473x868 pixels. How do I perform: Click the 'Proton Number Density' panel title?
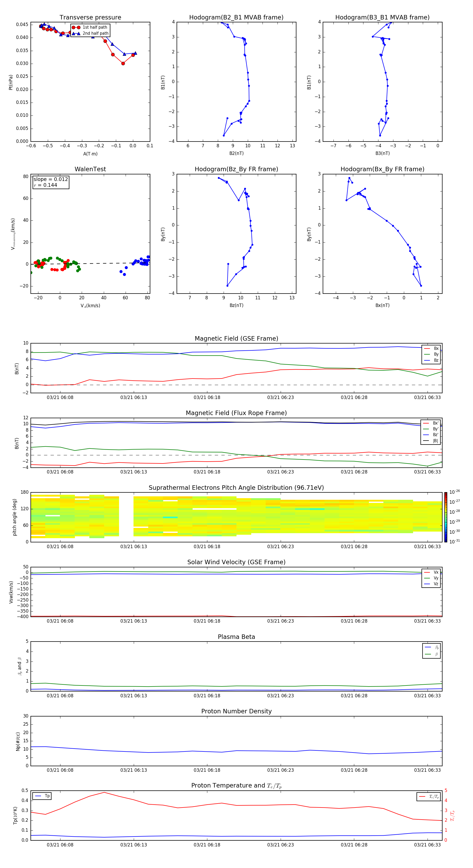[236, 711]
